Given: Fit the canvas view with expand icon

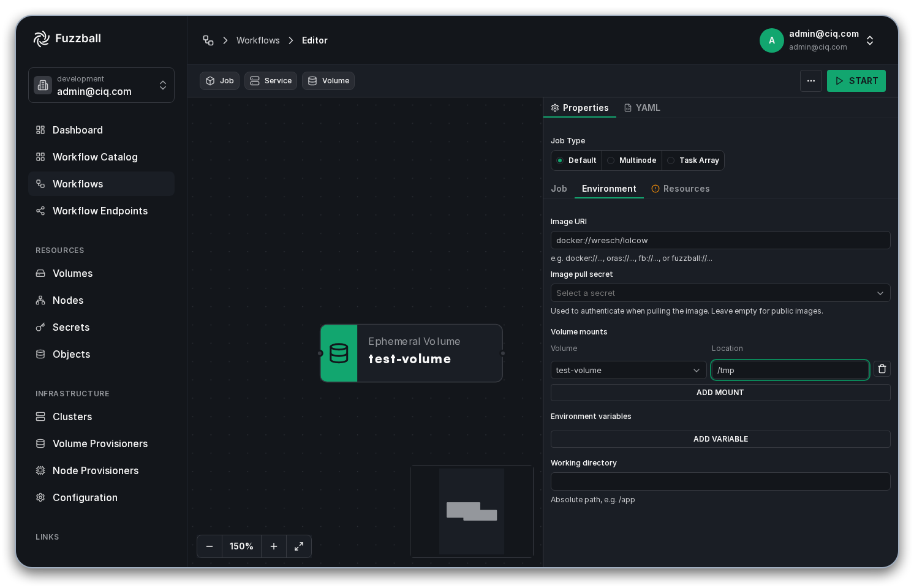Looking at the screenshot, I should pyautogui.click(x=299, y=546).
